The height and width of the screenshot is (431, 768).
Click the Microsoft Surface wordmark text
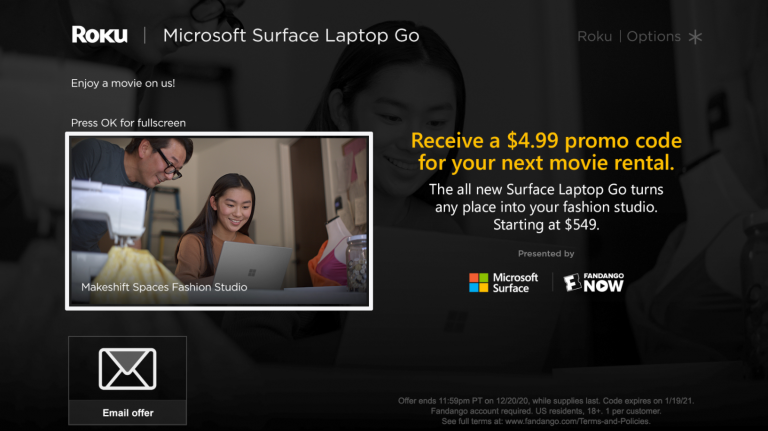click(515, 283)
